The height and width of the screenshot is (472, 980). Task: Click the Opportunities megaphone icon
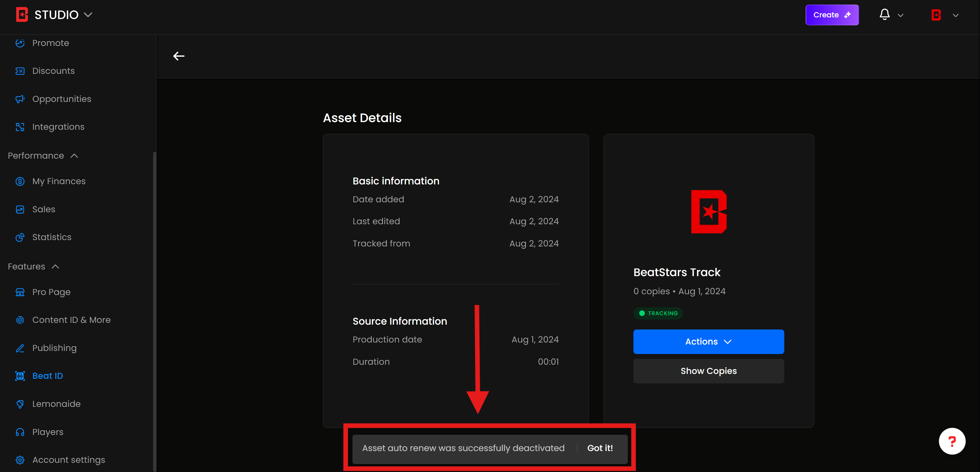pos(20,99)
